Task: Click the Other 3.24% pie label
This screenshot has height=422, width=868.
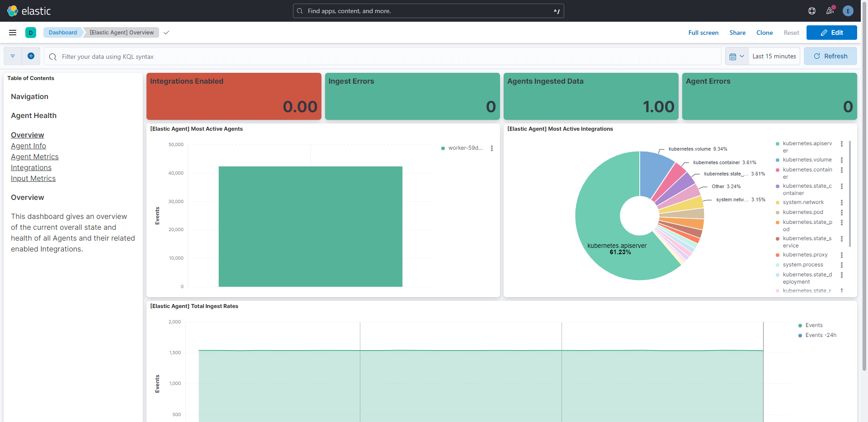Action: [726, 186]
